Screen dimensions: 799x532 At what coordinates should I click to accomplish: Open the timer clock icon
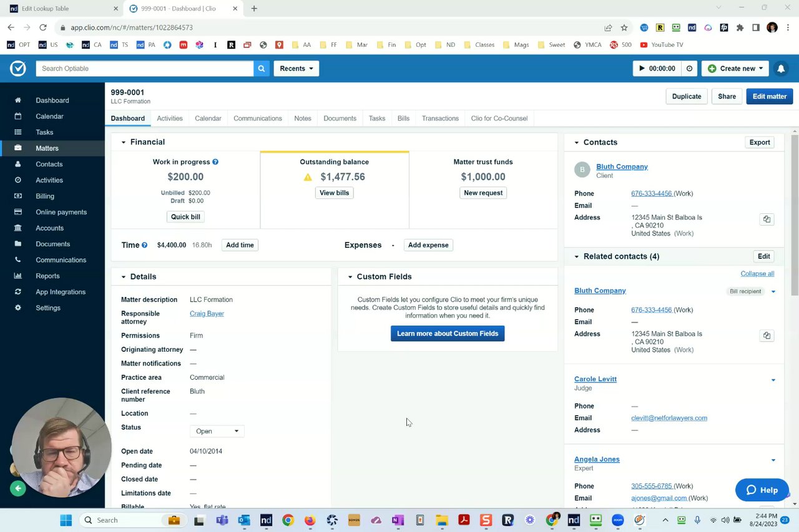coord(689,69)
